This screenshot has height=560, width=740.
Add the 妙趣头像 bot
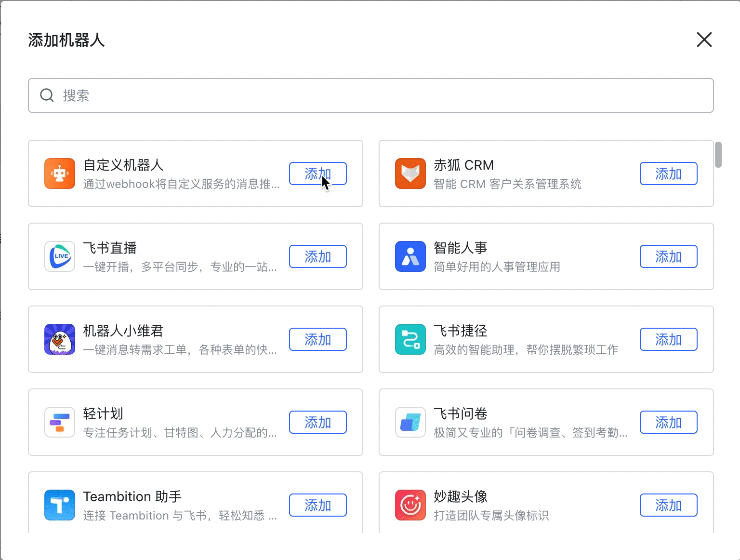668,505
